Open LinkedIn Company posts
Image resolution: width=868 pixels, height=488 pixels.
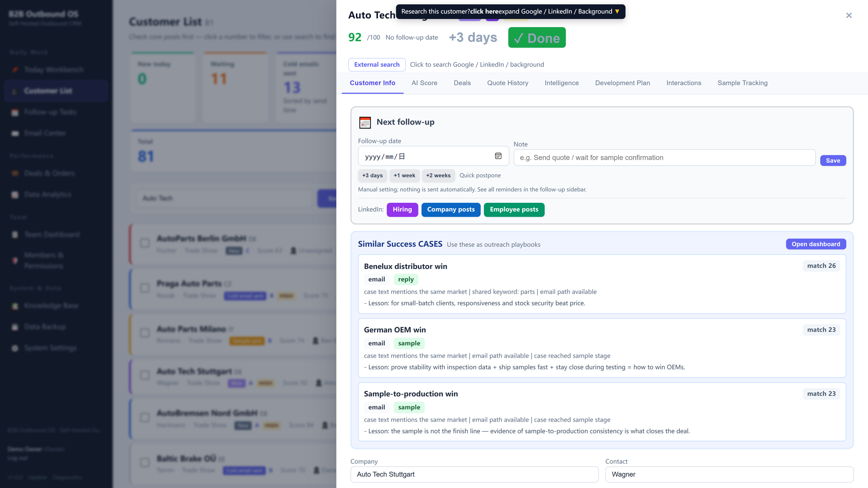pos(451,210)
